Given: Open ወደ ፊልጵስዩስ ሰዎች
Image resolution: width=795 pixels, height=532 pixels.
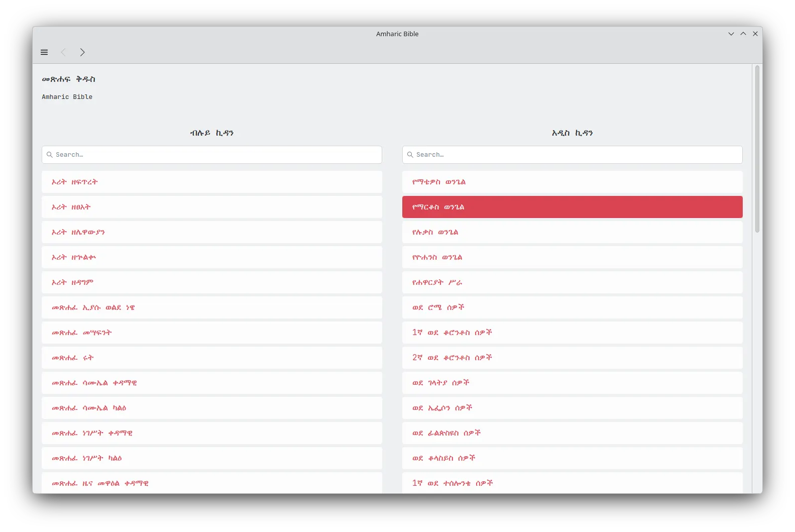Looking at the screenshot, I should 573,433.
